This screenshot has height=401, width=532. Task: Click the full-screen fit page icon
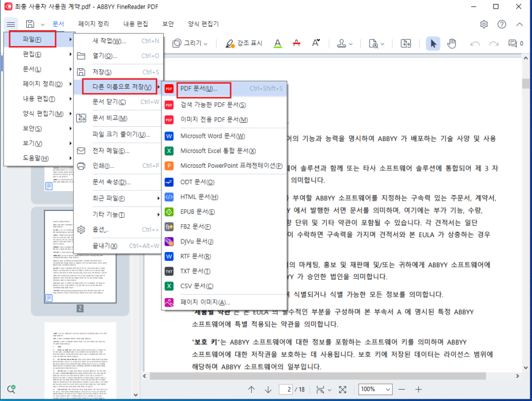tap(343, 390)
